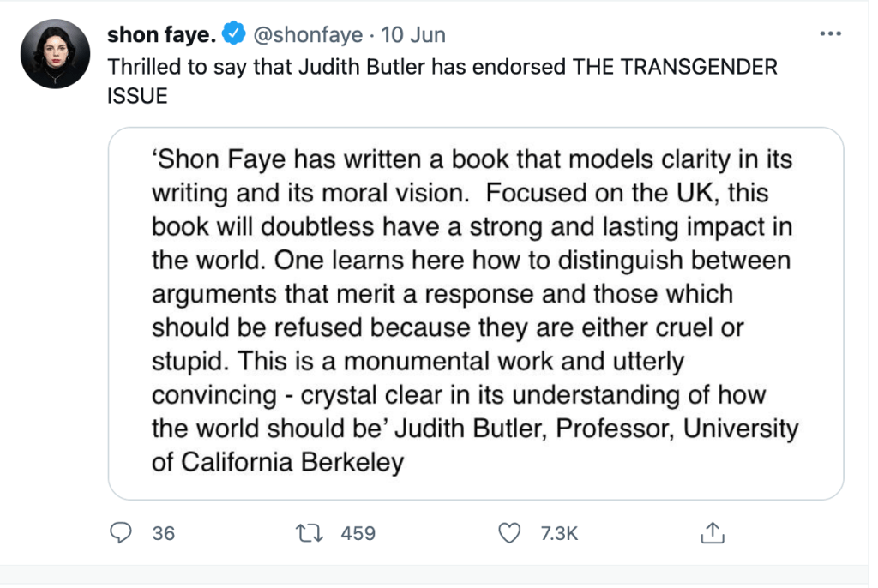Click the like count '7.3K'

click(560, 533)
